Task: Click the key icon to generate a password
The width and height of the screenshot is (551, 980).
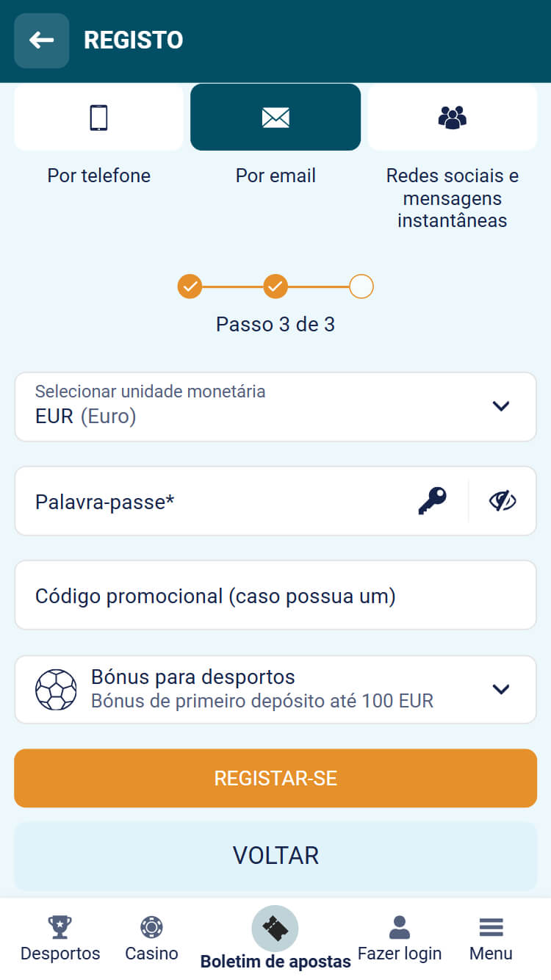Action: coord(433,501)
